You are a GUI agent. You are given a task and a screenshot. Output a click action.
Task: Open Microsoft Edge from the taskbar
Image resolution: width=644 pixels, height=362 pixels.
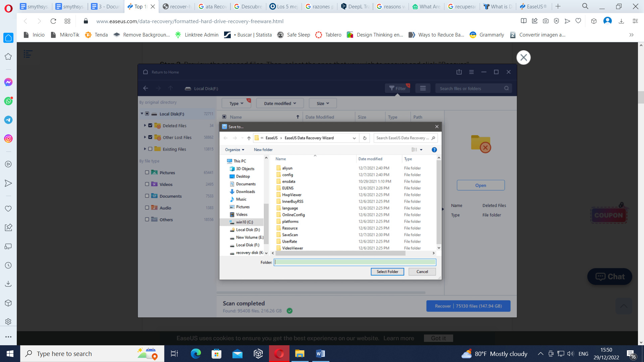pos(196,354)
